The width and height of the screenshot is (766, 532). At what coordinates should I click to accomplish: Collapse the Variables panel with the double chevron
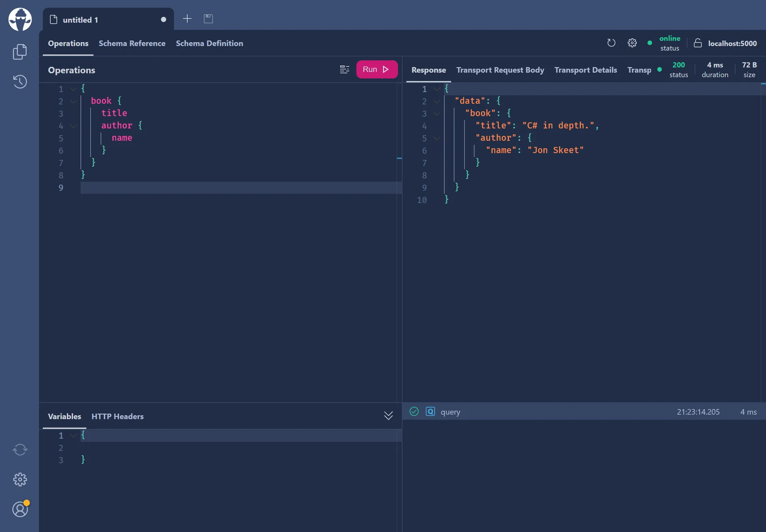click(x=388, y=416)
